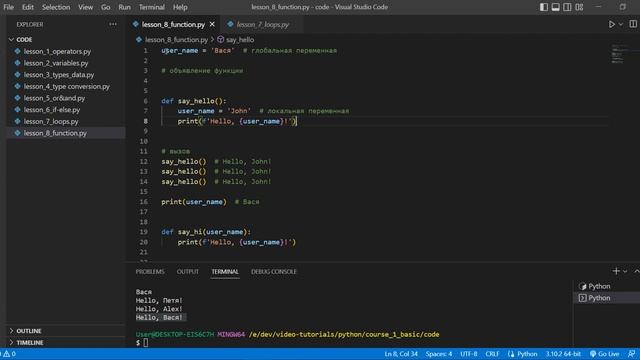Switch to OUTPUT panel tab
Viewport: 640px width, 360px height.
tap(188, 271)
